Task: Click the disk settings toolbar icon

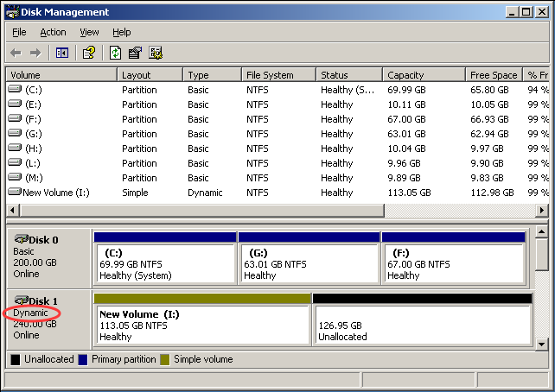Action: (x=156, y=53)
